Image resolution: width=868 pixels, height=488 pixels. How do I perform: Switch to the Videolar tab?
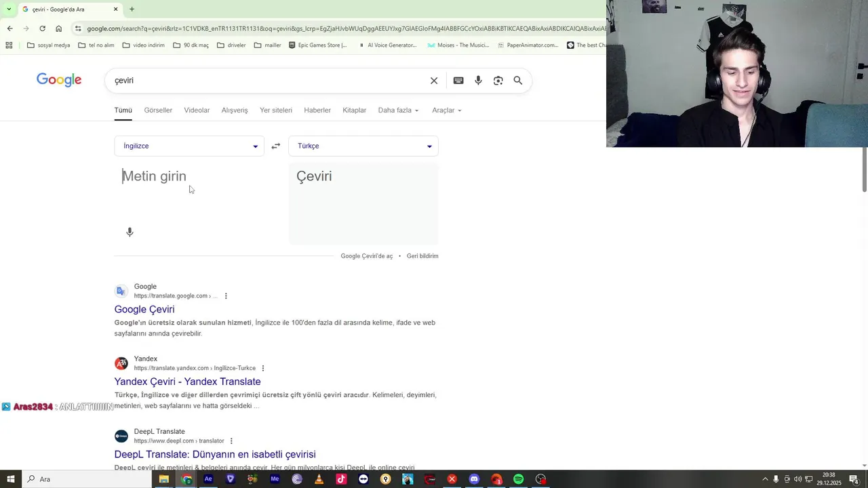[x=197, y=110]
